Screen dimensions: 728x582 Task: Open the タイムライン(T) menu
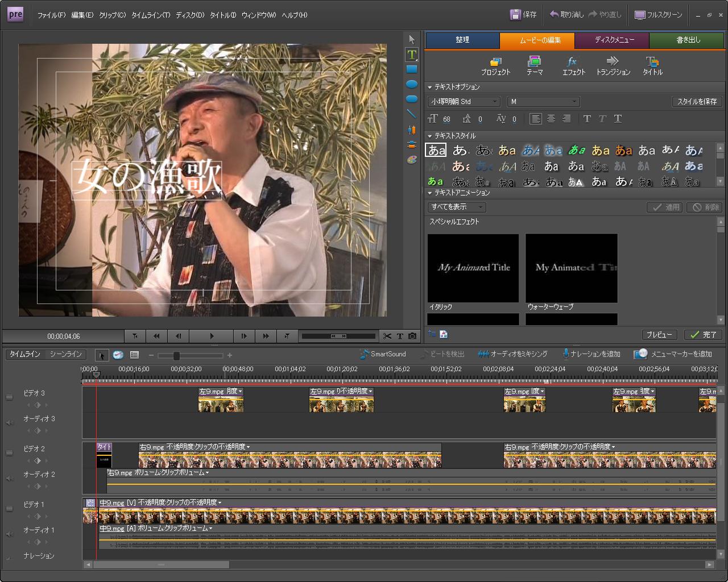pos(151,15)
